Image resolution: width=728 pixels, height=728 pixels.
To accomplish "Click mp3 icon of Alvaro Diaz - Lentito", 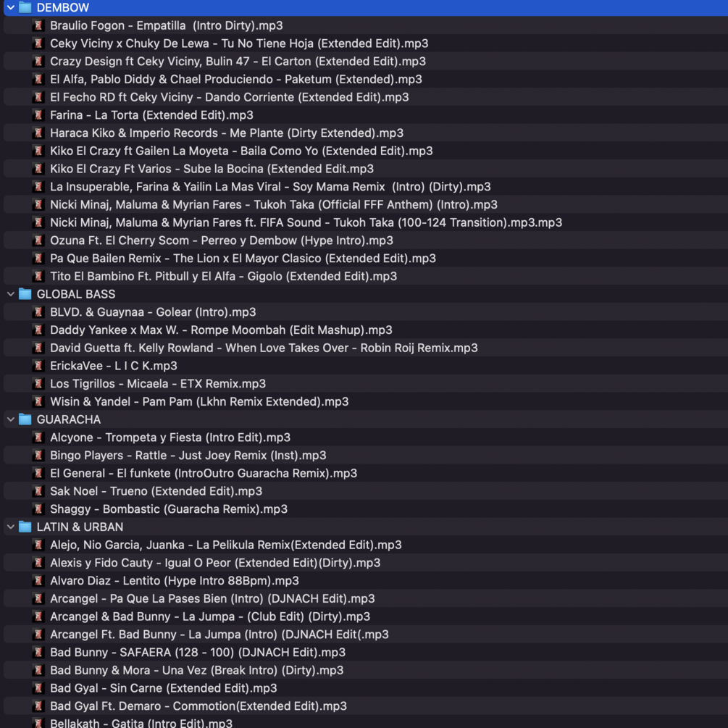I will tap(38, 581).
